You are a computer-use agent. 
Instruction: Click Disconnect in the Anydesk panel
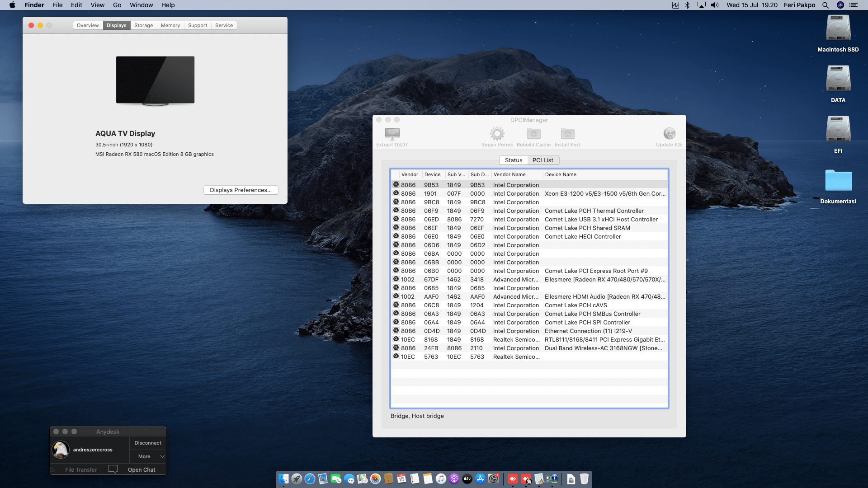[148, 443]
